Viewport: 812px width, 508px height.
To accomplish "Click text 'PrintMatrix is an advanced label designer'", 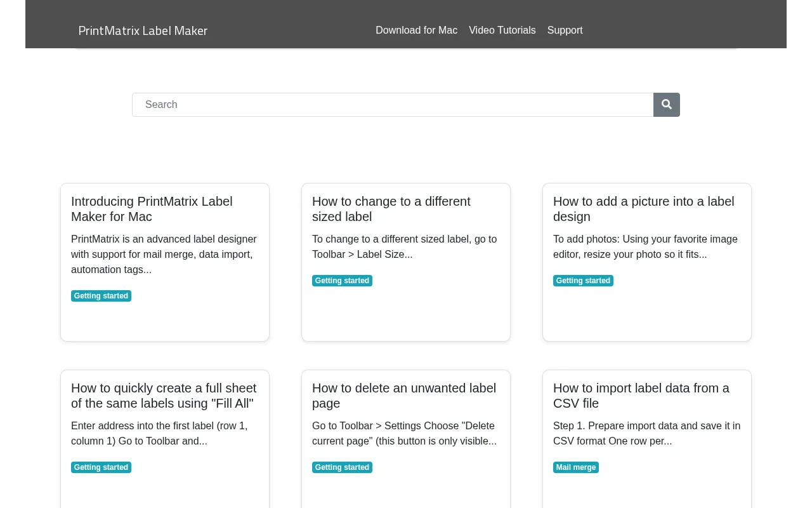I will click(164, 239).
